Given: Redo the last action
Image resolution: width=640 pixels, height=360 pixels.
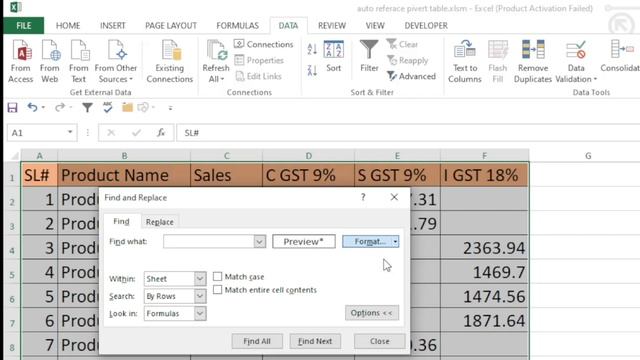Looking at the screenshot, I should click(60, 108).
